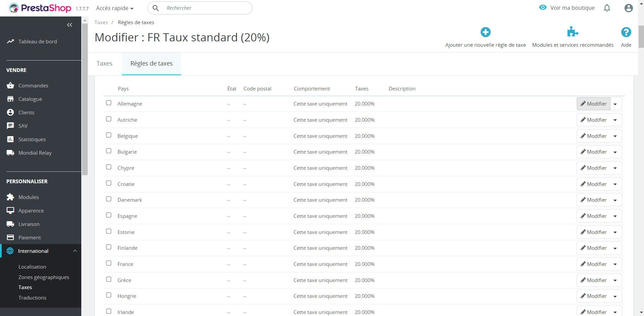This screenshot has height=316, width=644.
Task: Click the Aide question mark icon
Action: coord(626,32)
